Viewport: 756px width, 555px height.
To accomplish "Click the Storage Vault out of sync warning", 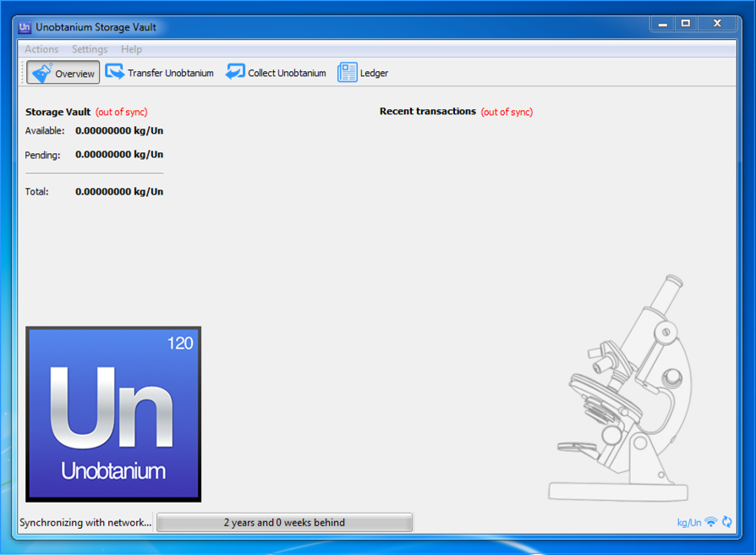I will pyautogui.click(x=121, y=112).
